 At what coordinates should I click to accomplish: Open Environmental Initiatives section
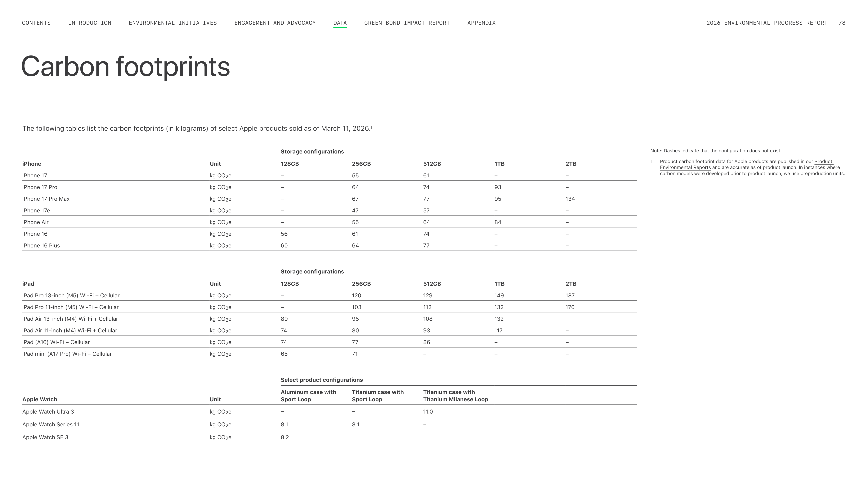pos(173,23)
